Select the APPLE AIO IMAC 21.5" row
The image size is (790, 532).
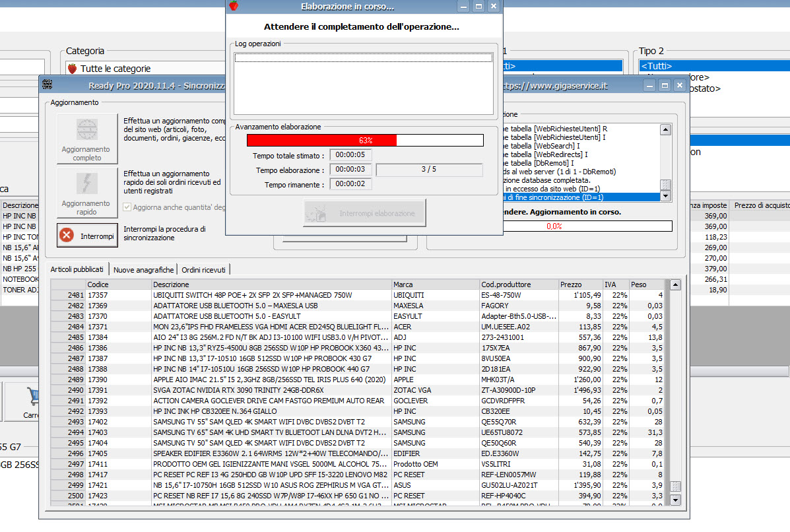pos(358,380)
